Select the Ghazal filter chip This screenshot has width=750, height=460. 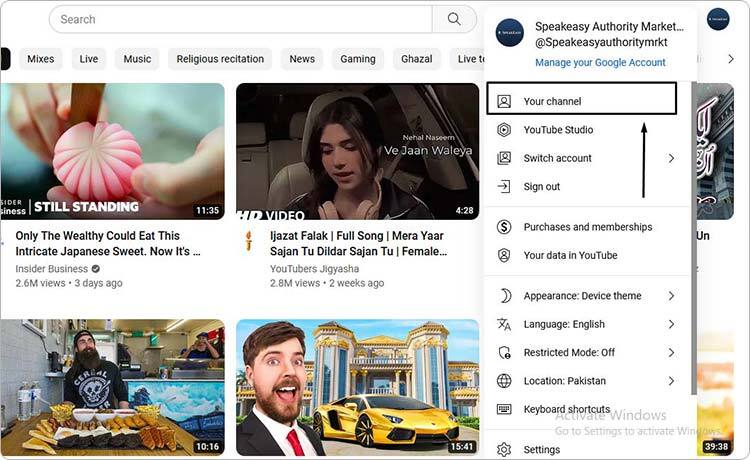417,59
